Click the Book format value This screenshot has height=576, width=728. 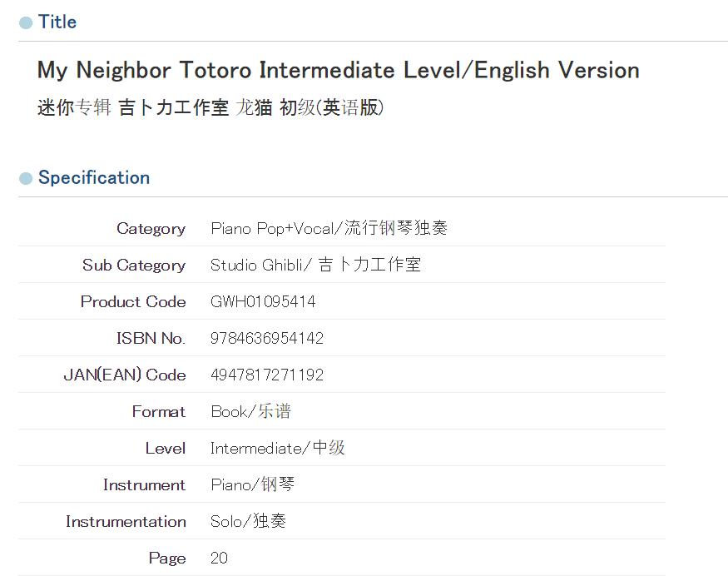(x=250, y=411)
